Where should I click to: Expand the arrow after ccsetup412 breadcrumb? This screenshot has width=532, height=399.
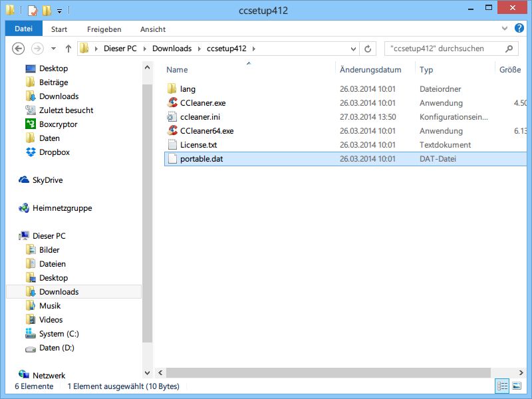254,49
